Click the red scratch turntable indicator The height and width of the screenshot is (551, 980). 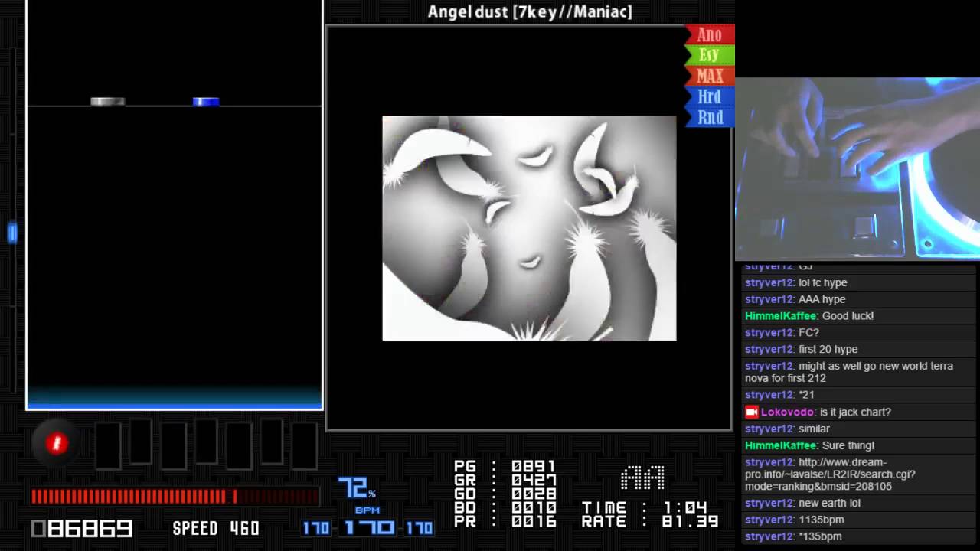pyautogui.click(x=56, y=444)
